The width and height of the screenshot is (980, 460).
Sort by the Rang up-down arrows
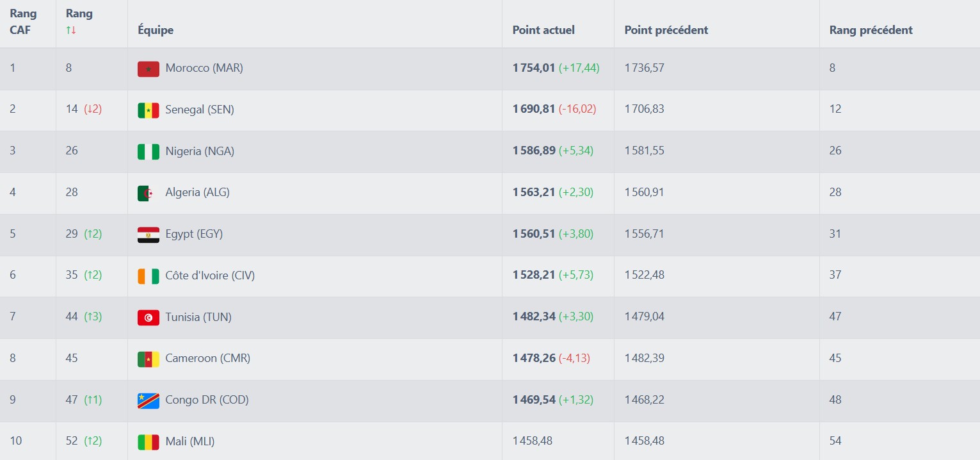point(71,30)
